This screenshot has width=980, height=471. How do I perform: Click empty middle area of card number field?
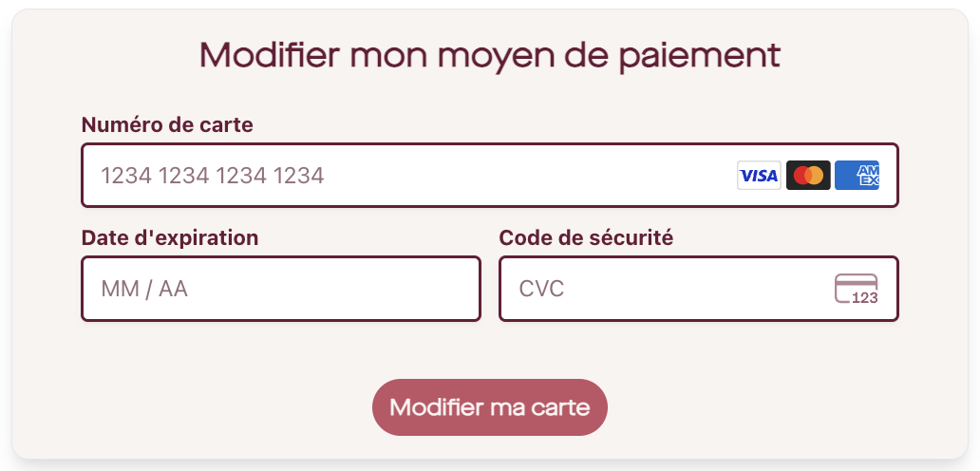coord(531,176)
